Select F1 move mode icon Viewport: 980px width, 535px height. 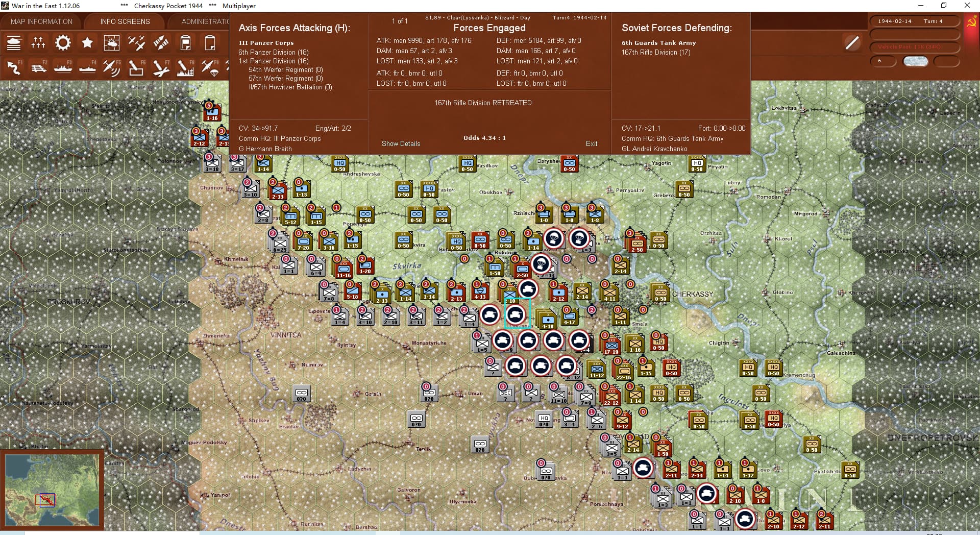coord(14,67)
